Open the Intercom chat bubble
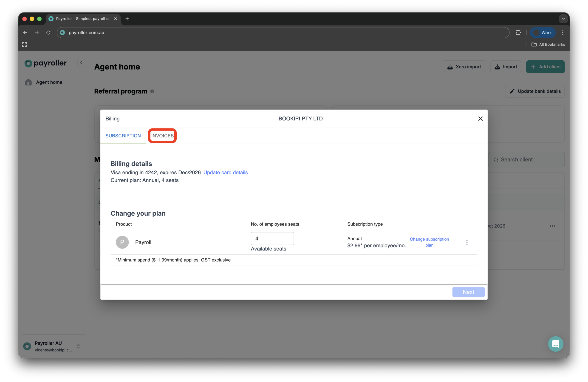This screenshot has width=588, height=382. point(555,344)
